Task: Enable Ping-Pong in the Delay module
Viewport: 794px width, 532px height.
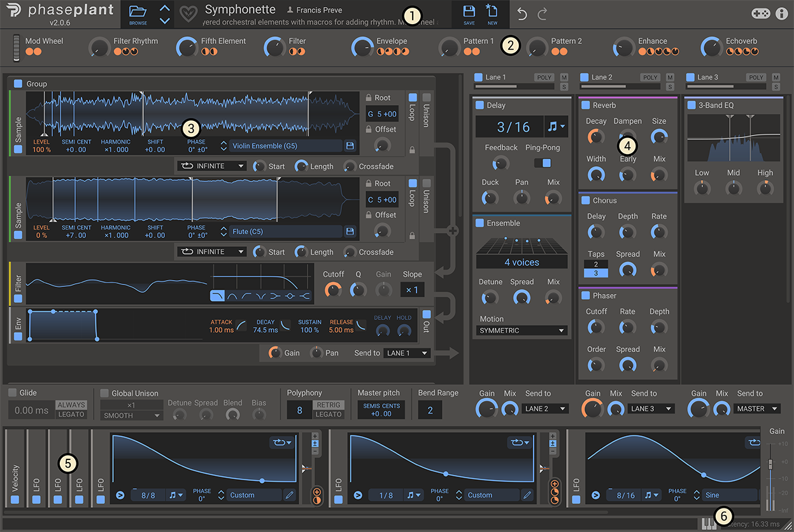Action: point(543,162)
